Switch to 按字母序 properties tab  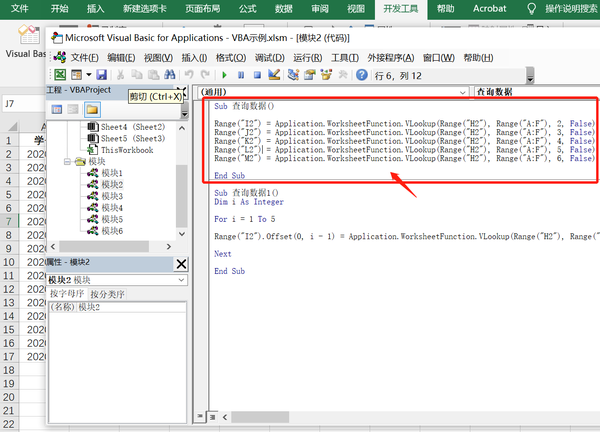click(x=67, y=293)
